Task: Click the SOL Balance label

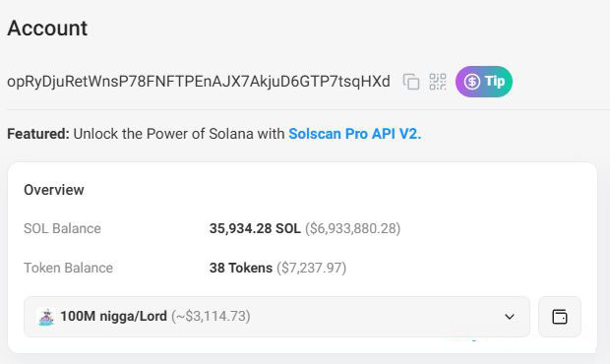Action: (62, 228)
